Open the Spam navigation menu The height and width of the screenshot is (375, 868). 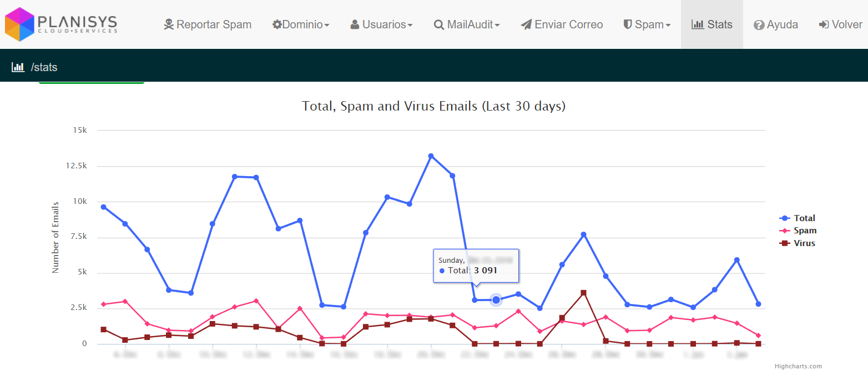[647, 24]
